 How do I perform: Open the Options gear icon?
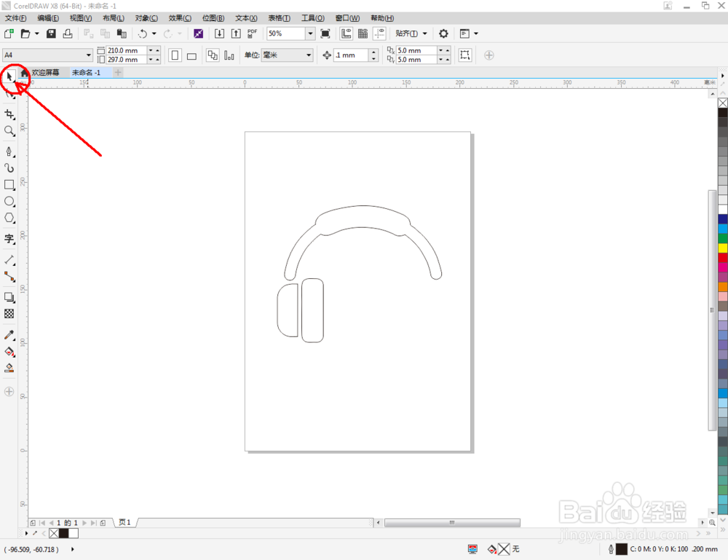point(443,33)
